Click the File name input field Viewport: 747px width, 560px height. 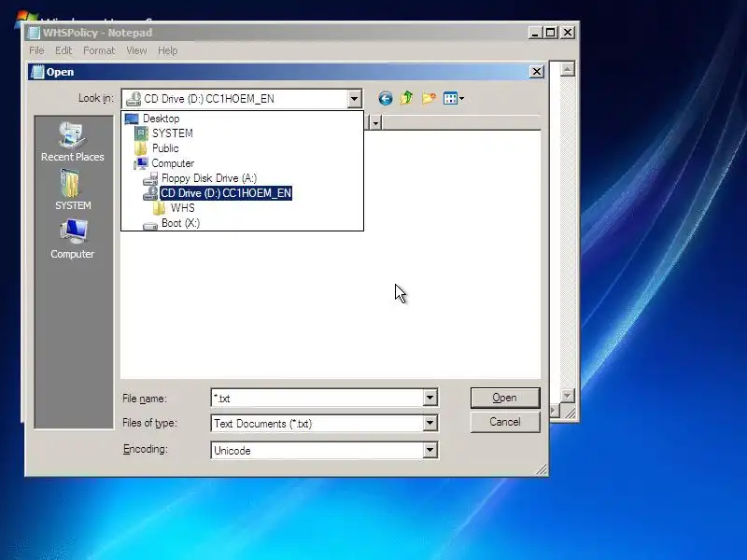click(317, 398)
